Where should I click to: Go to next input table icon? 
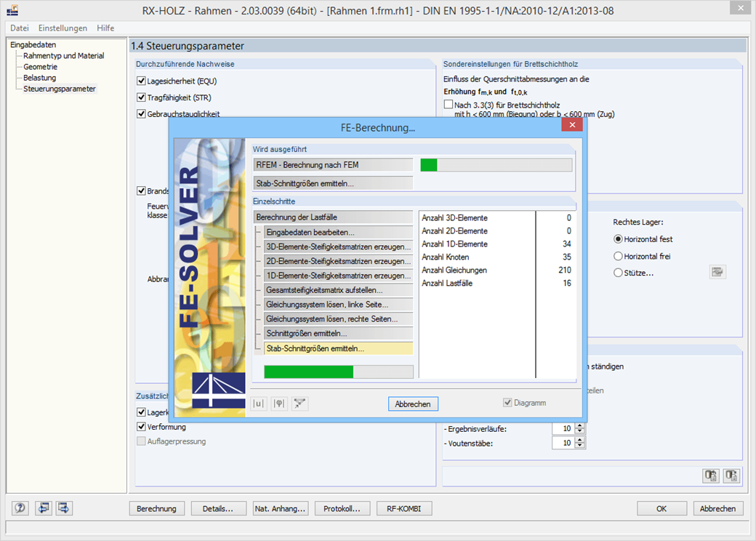coord(64,508)
